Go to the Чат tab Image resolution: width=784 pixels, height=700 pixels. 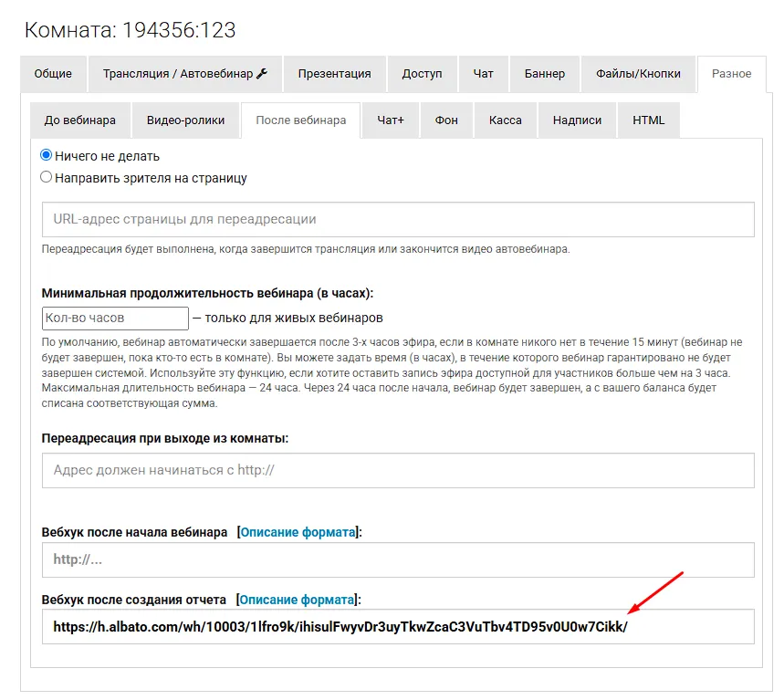[x=483, y=74]
